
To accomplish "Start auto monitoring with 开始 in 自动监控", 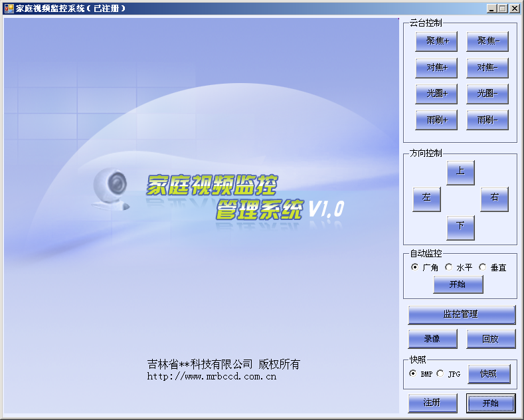I will (458, 284).
